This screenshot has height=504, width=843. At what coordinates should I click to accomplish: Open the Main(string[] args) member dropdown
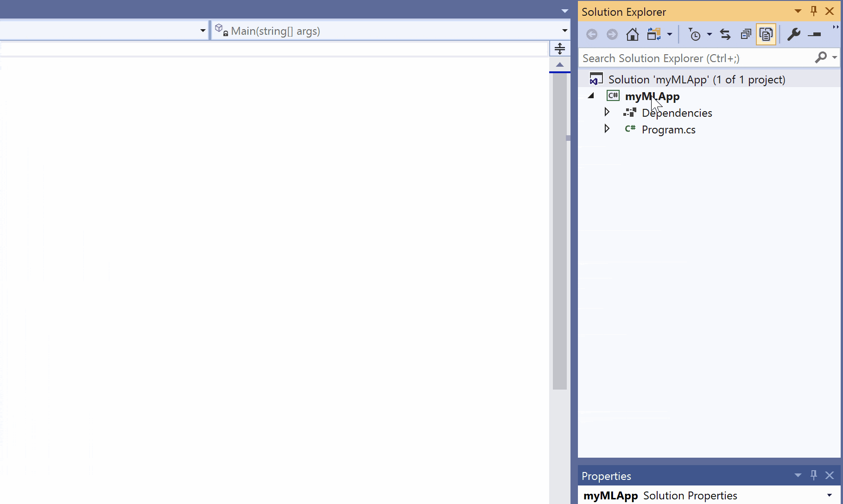pos(564,31)
